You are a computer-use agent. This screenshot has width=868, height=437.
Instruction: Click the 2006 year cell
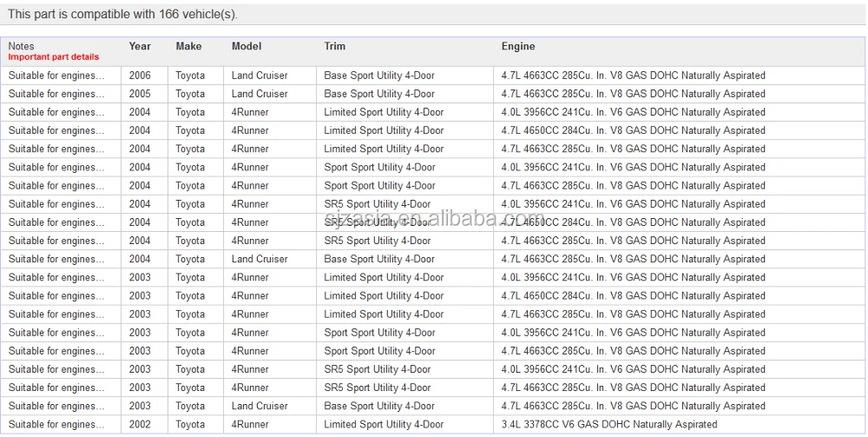pyautogui.click(x=140, y=76)
